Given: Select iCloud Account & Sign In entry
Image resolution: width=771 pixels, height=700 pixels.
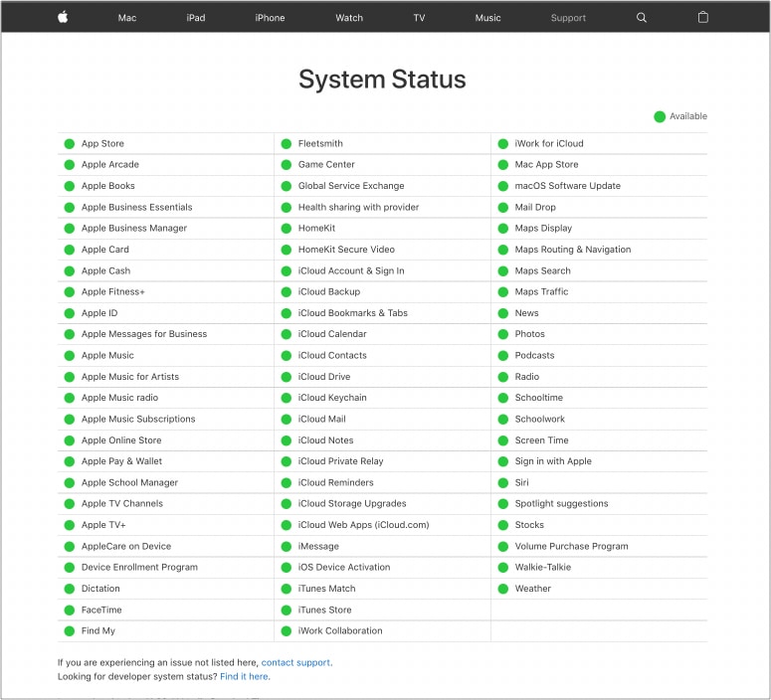Looking at the screenshot, I should click(351, 270).
